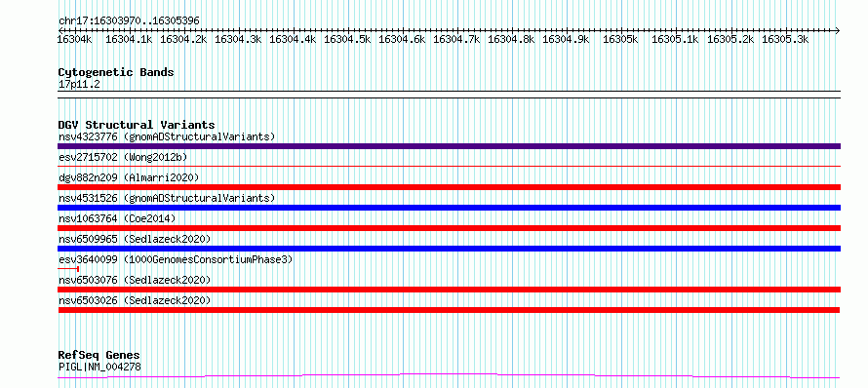Screen dimensions: 868x388
Task: Open the PIGL|NM_004278 gene label
Action: click(99, 367)
